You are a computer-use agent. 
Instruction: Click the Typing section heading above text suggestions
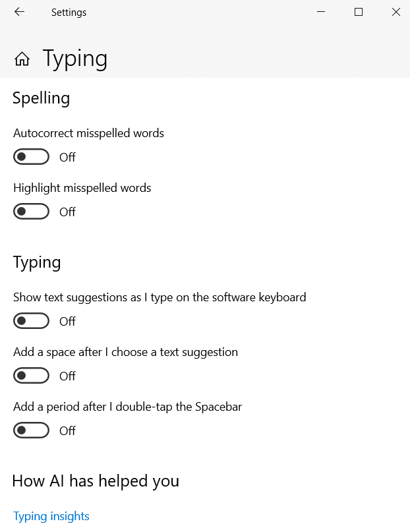point(37,262)
